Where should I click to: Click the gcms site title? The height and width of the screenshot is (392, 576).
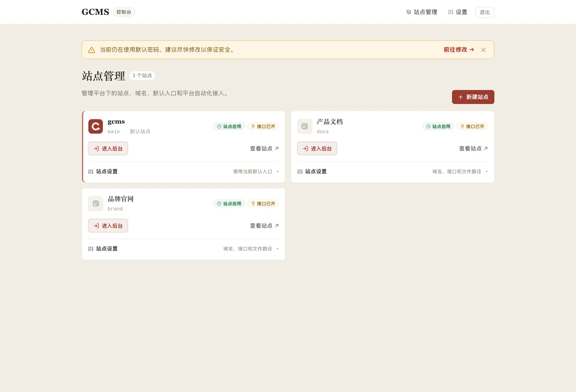pyautogui.click(x=116, y=122)
